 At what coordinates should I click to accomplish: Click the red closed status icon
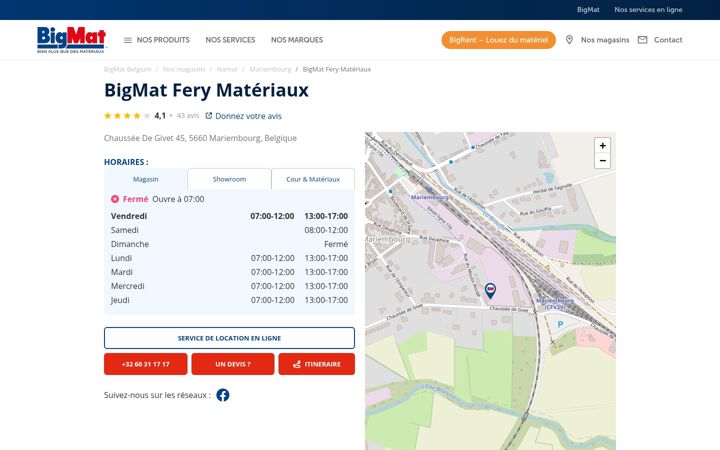tap(115, 199)
